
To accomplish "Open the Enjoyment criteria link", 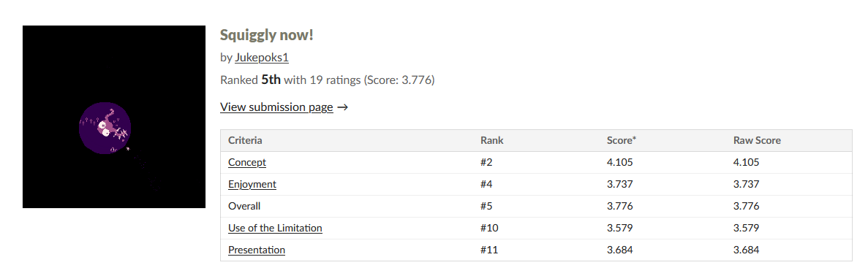I will pyautogui.click(x=252, y=184).
